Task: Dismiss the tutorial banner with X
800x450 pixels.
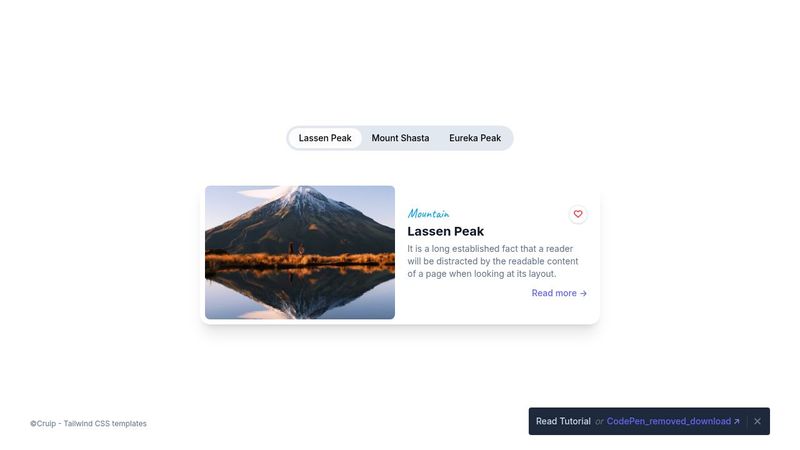Action: point(757,421)
